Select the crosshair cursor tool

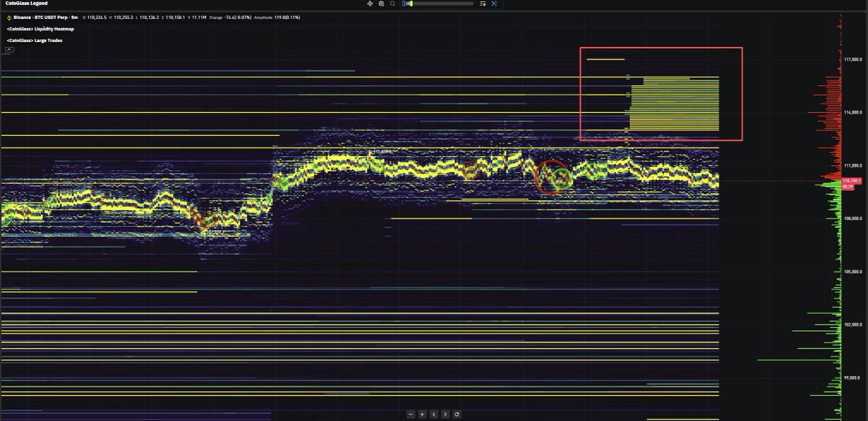[x=370, y=4]
